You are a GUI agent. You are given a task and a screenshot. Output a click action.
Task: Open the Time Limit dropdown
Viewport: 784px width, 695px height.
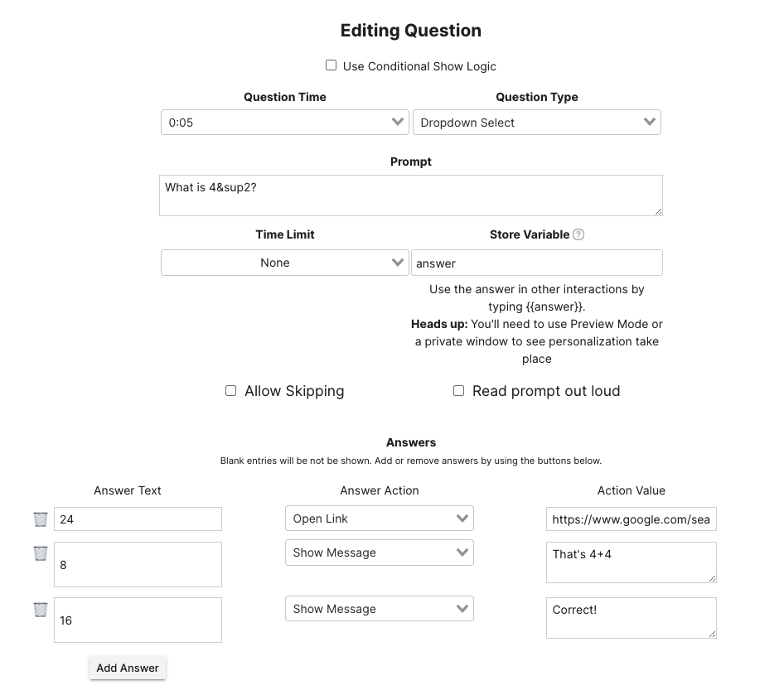pyautogui.click(x=285, y=263)
